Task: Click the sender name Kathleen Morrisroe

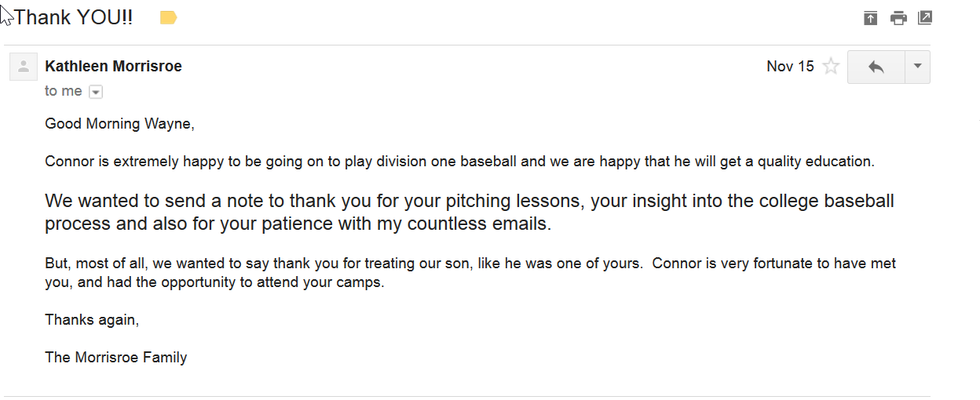Action: click(113, 67)
